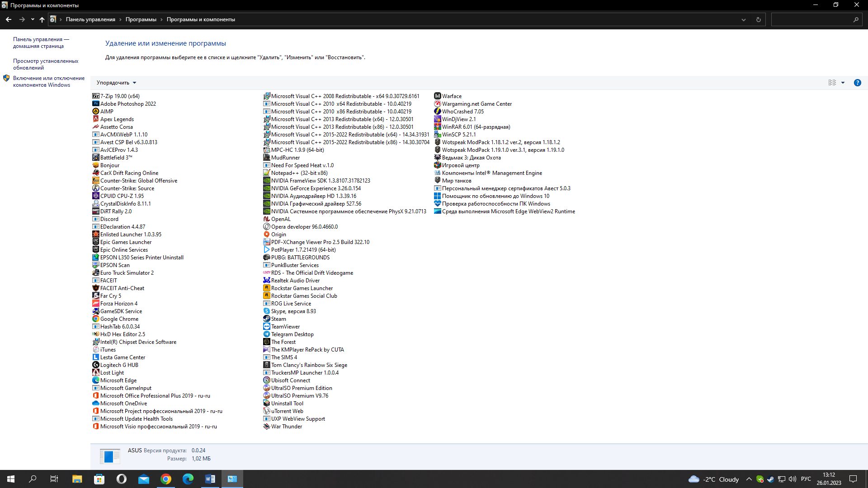Select NVIDIA Графический драйвер 527.56 row

(312, 204)
